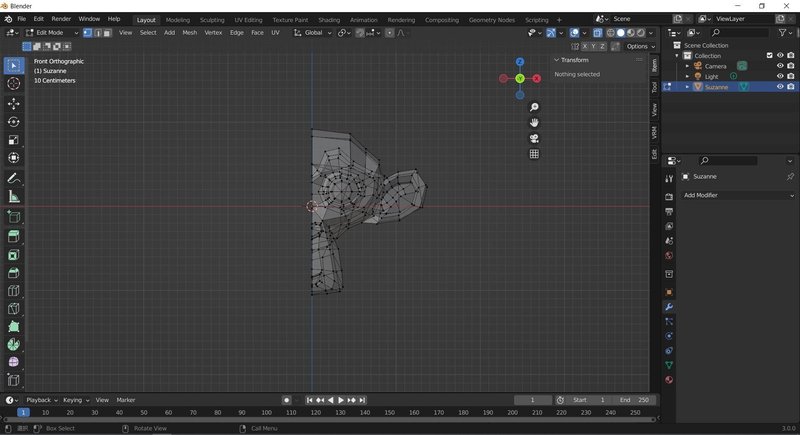This screenshot has width=800, height=435.
Task: Choose the Knife tool
Action: coord(14,309)
